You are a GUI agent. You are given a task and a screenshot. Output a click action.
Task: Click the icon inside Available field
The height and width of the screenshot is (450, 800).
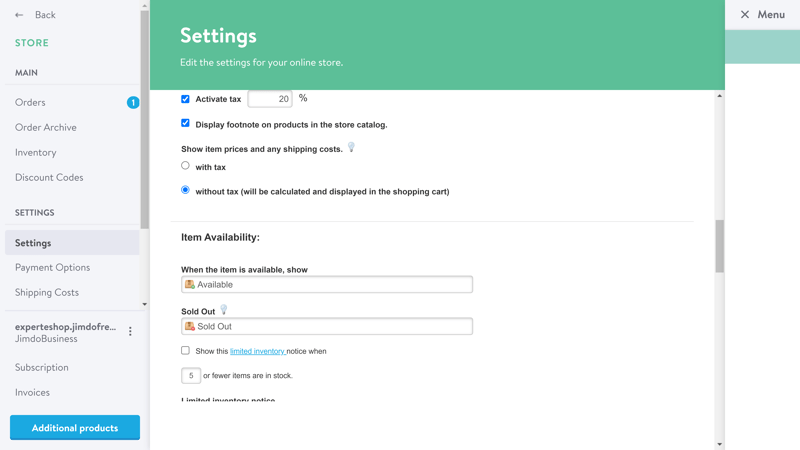tap(190, 285)
